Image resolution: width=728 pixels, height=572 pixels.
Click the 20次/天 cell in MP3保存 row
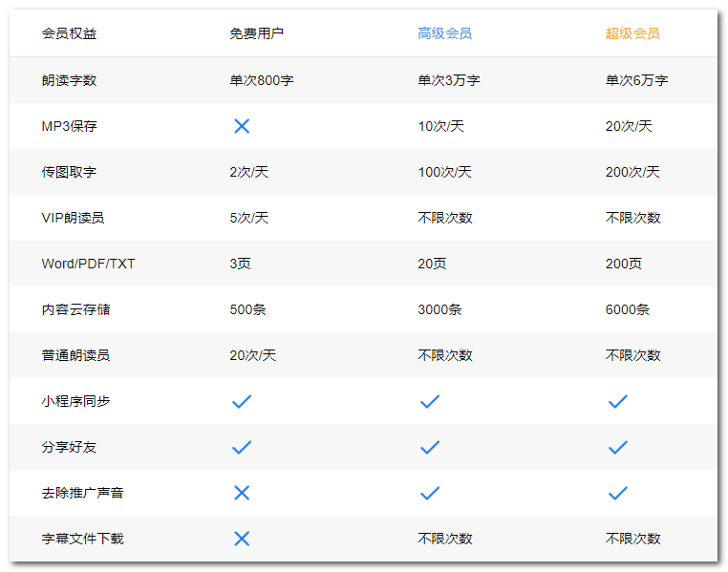point(629,126)
